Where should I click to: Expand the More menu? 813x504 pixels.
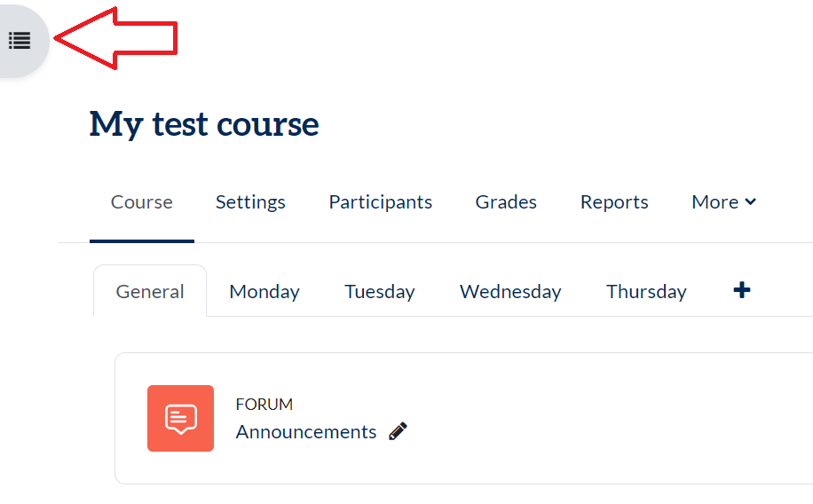(723, 202)
